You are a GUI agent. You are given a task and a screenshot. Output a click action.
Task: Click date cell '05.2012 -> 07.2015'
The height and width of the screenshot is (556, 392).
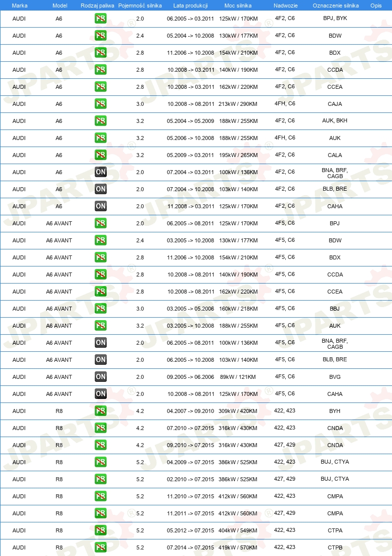(x=190, y=530)
